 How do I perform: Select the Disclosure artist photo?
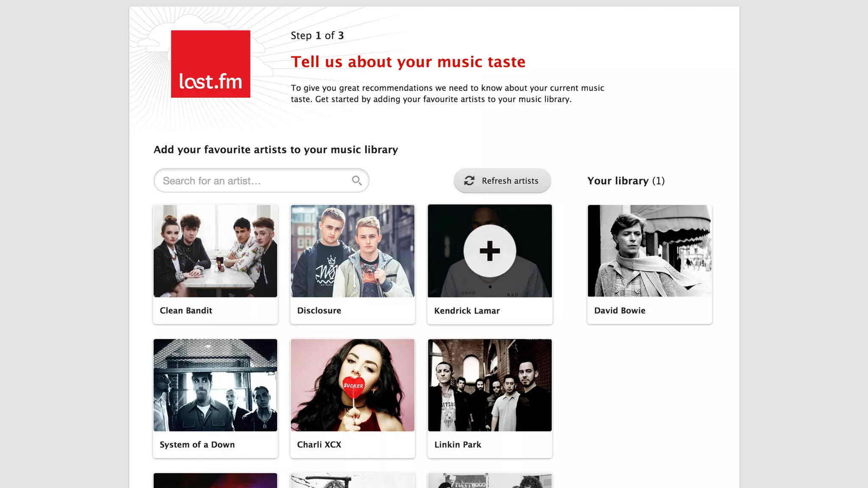353,251
